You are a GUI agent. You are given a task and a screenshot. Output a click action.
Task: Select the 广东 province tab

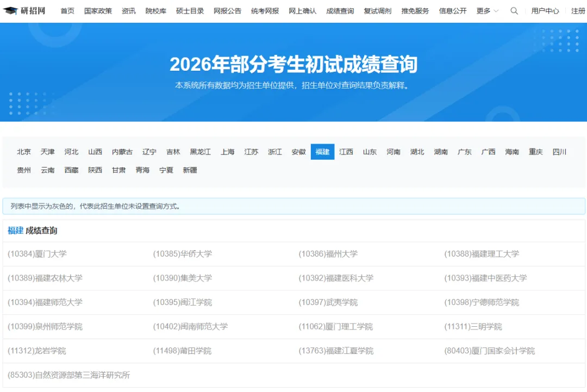pos(465,152)
